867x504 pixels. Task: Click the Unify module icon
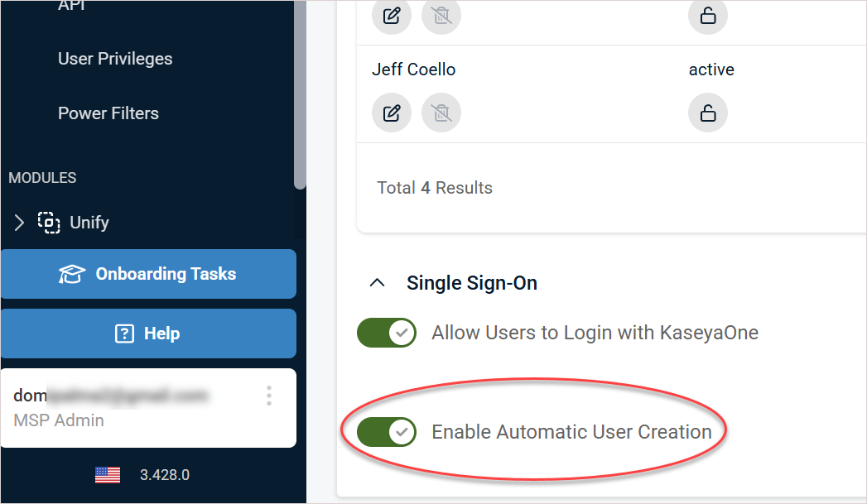click(49, 222)
